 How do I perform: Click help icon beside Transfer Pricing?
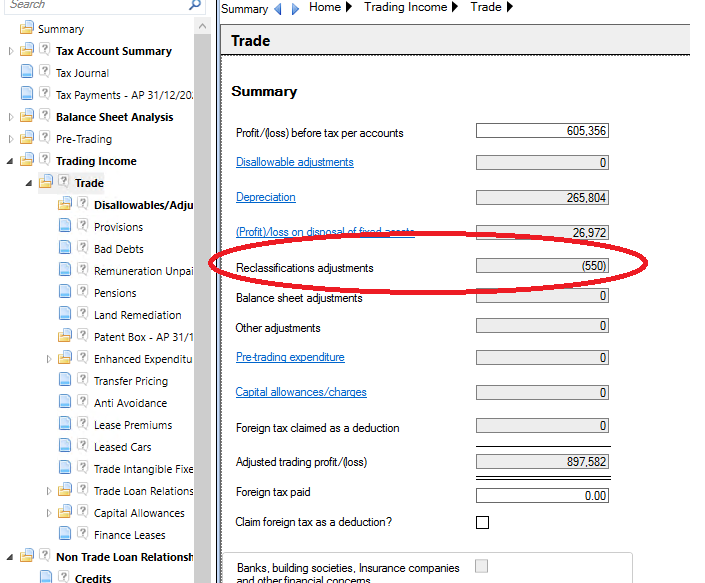point(82,379)
